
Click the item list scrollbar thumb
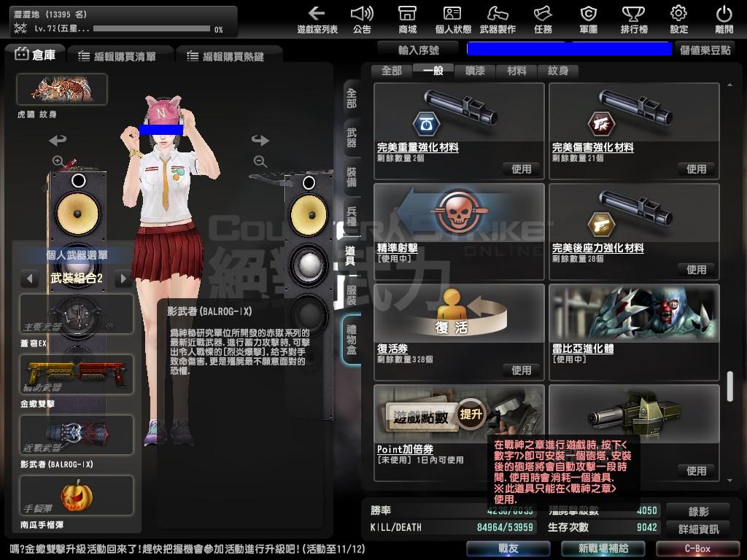click(729, 386)
